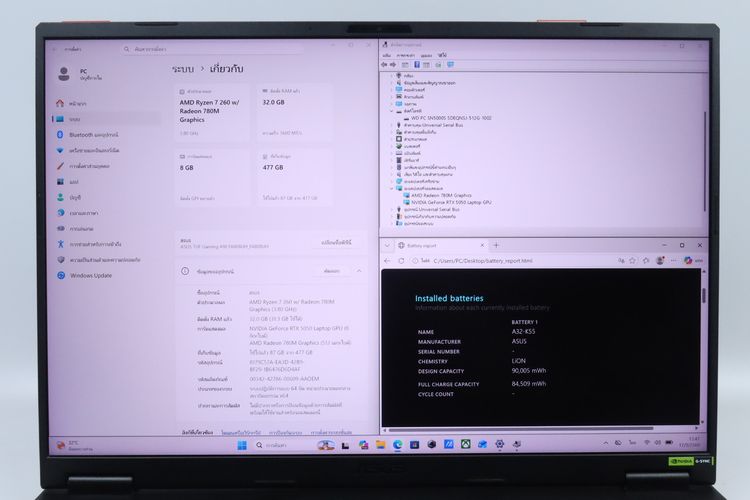Click copy button on device specifications card
This screenshot has width=750, height=500.
(x=331, y=271)
